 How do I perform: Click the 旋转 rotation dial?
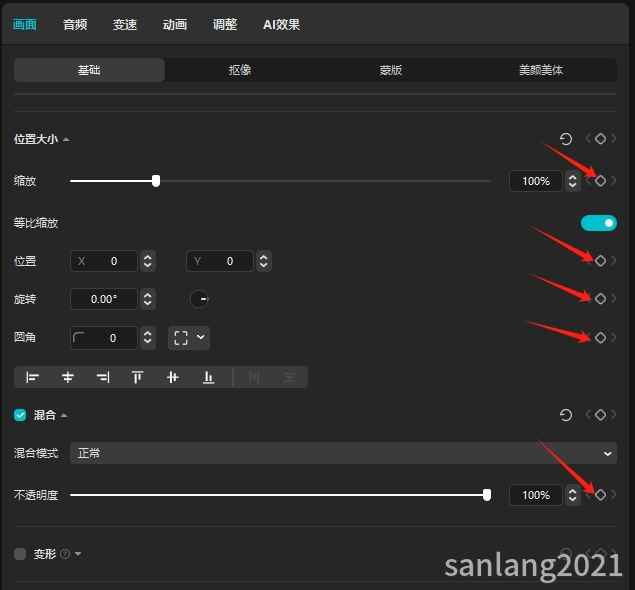pos(199,299)
